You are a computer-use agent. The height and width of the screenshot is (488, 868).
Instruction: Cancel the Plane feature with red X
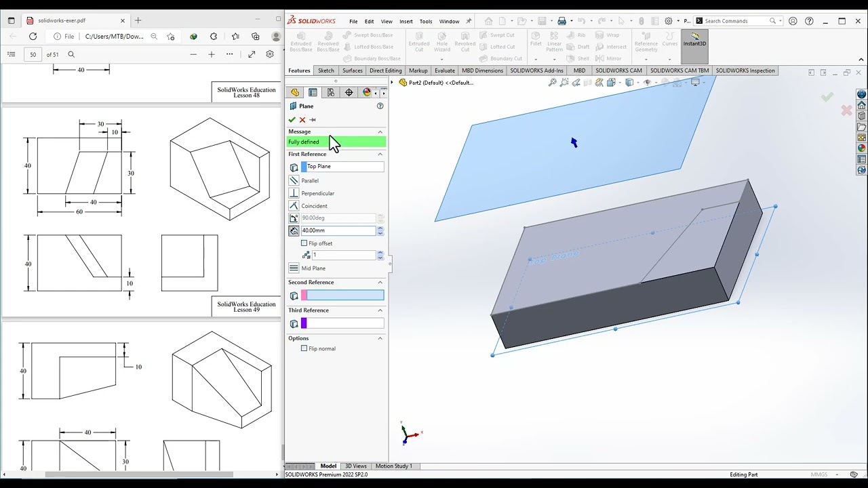pos(302,120)
